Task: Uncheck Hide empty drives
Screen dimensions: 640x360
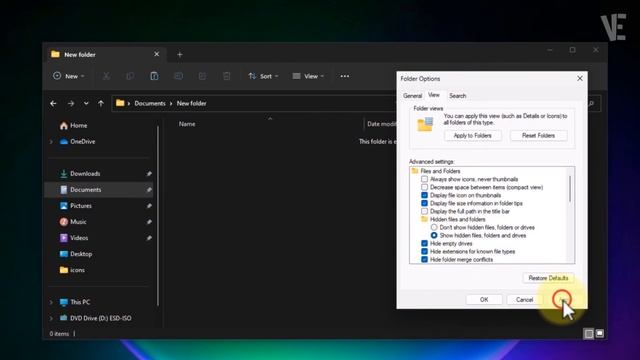Action: point(424,244)
